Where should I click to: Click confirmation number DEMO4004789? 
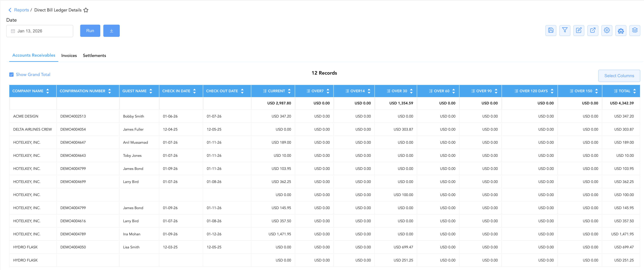tap(73, 234)
